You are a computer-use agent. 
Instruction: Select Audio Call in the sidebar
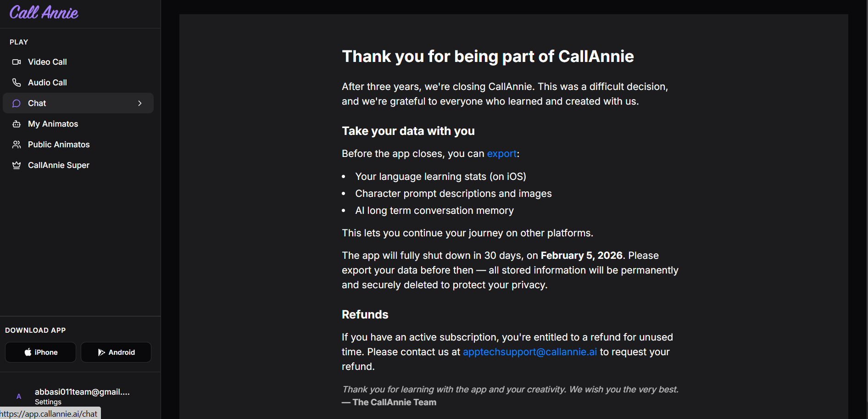[x=47, y=83]
